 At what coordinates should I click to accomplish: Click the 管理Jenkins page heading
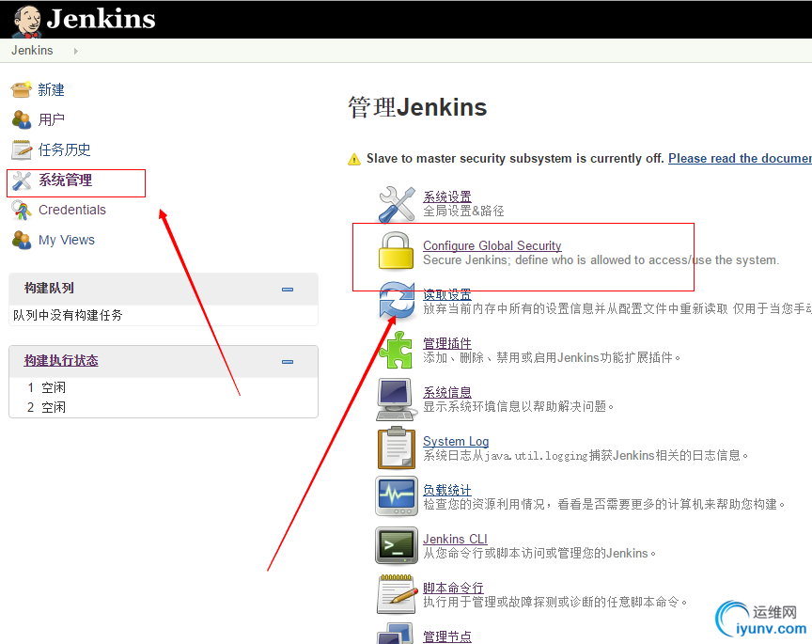[417, 107]
